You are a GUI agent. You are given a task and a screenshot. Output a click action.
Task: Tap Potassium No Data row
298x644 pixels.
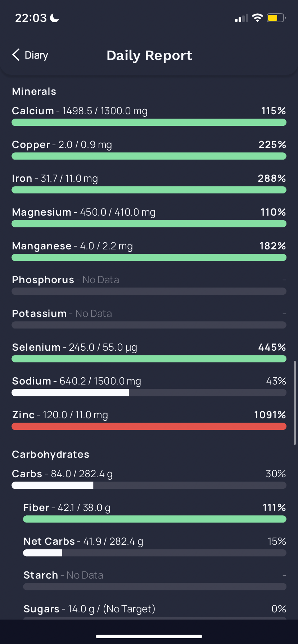pyautogui.click(x=149, y=318)
